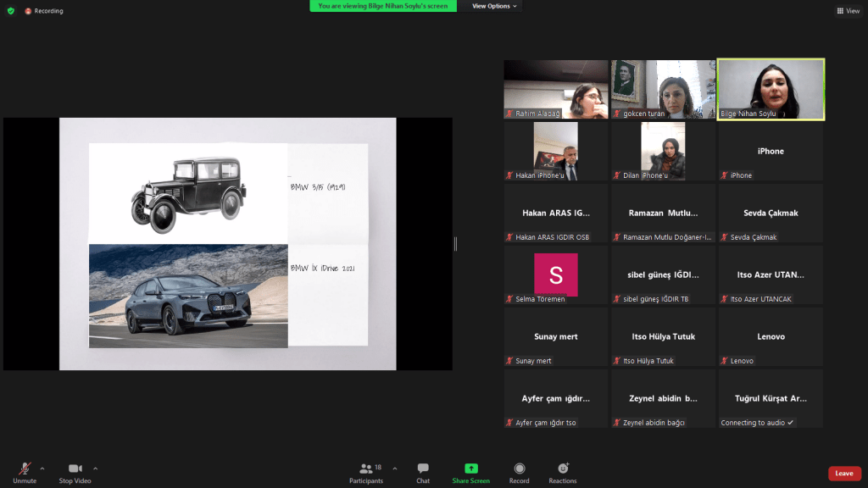Open the Chat panel
Viewport: 868px width, 488px height.
(422, 471)
